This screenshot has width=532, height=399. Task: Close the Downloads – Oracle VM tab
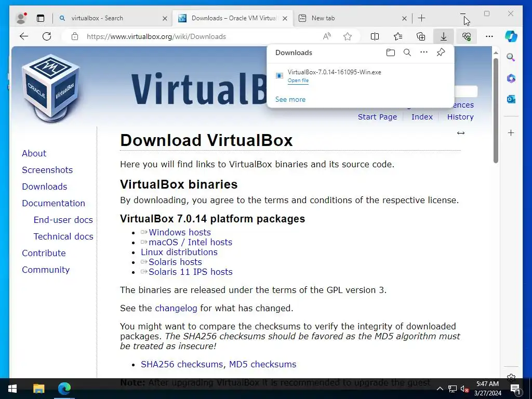coord(285,18)
